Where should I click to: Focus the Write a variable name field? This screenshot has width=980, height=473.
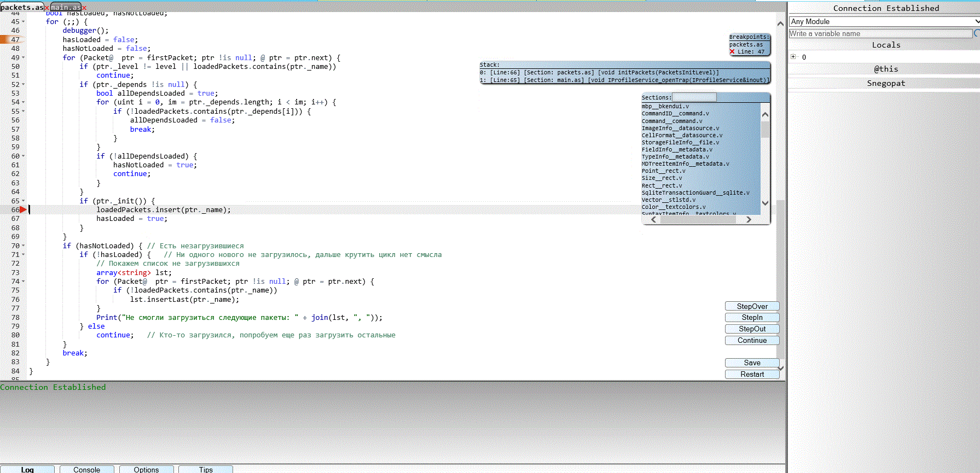point(880,33)
